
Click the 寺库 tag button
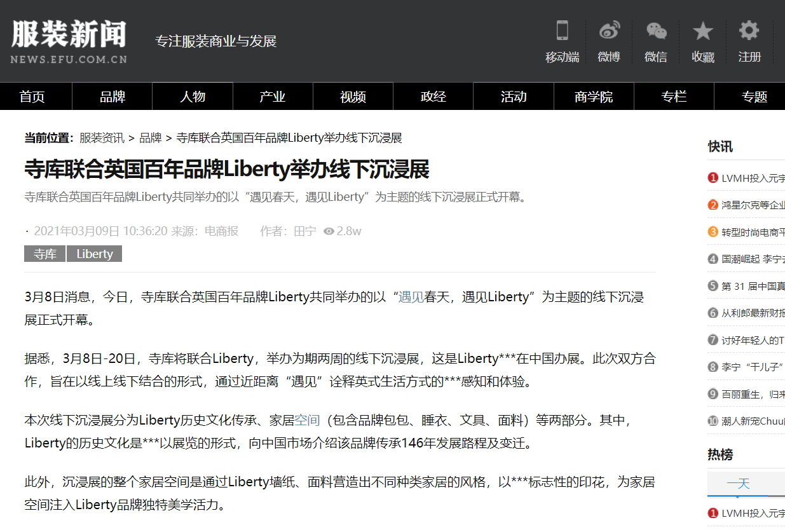click(x=44, y=254)
